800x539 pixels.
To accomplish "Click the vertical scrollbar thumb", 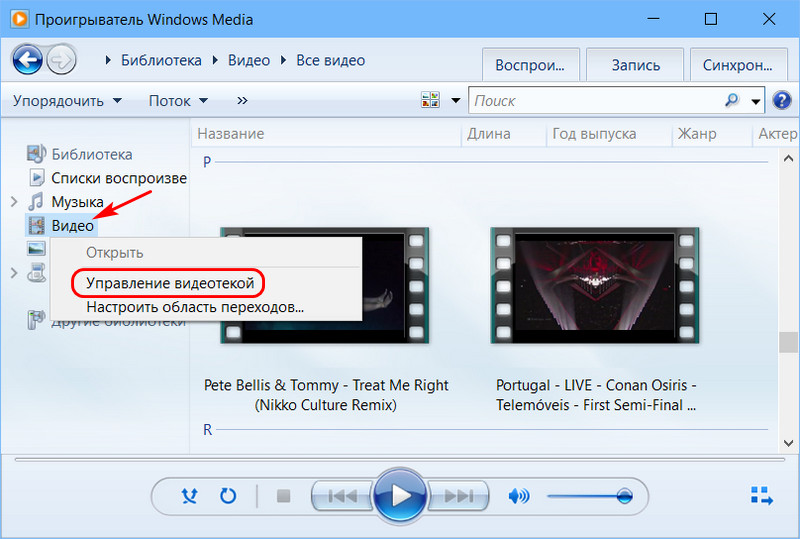I will [x=788, y=342].
